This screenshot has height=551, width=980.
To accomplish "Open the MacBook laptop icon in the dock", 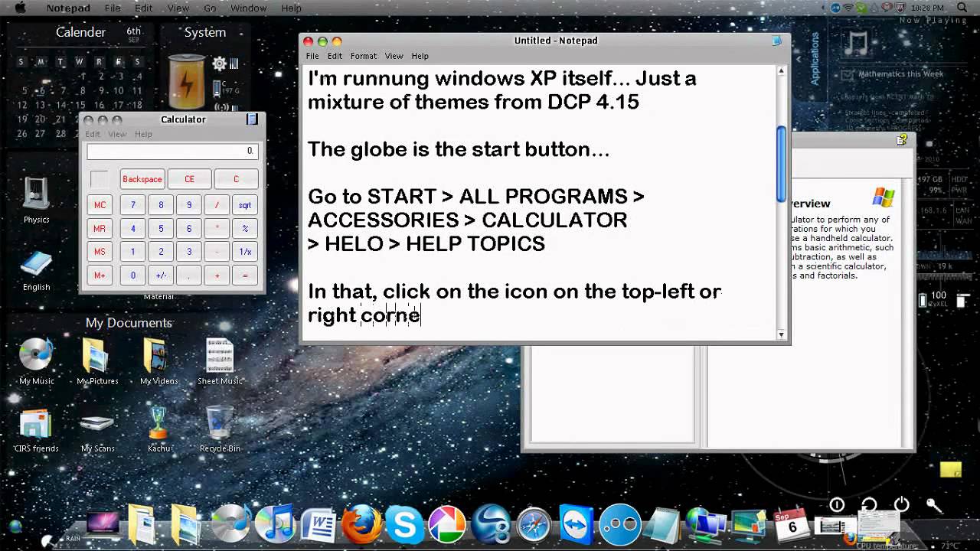I will pos(103,524).
